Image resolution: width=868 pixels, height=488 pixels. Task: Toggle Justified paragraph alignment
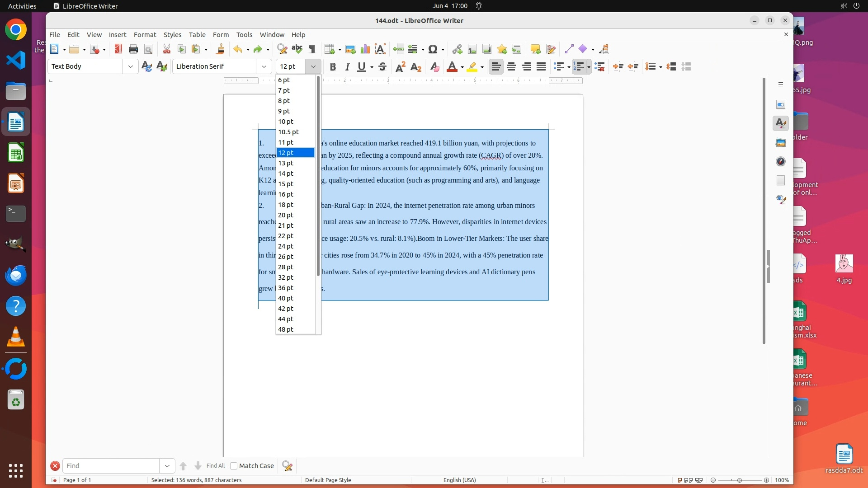[x=541, y=67]
